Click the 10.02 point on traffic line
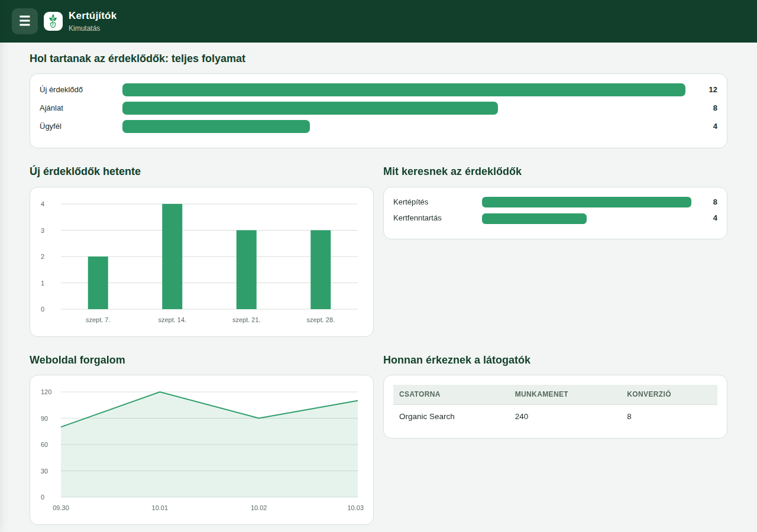 tap(259, 419)
